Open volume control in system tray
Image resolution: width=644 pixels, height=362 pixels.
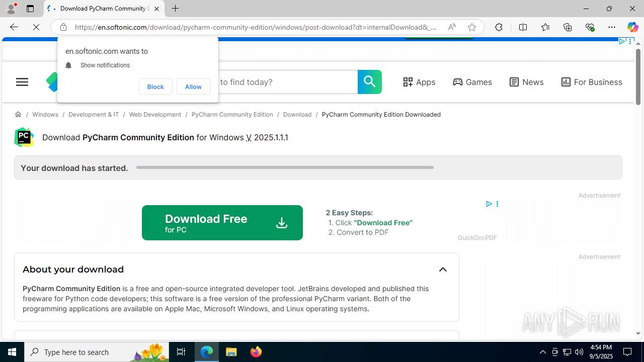(579, 352)
